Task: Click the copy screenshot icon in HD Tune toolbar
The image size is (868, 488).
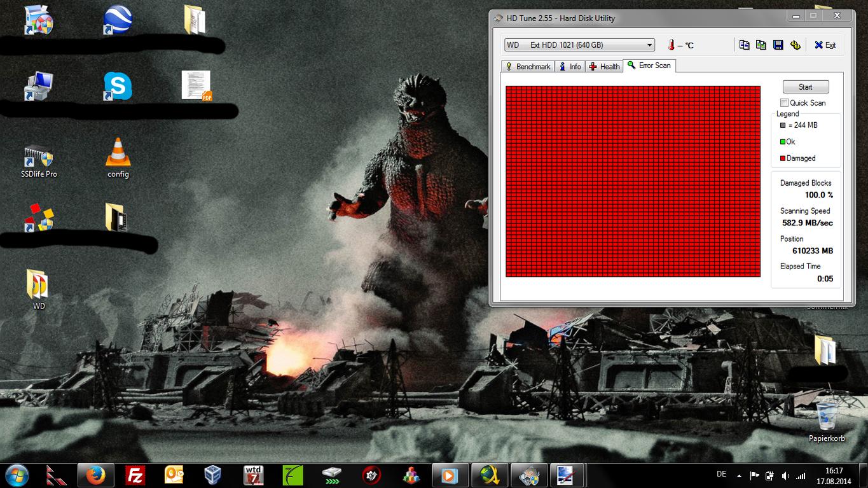Action: coord(761,45)
